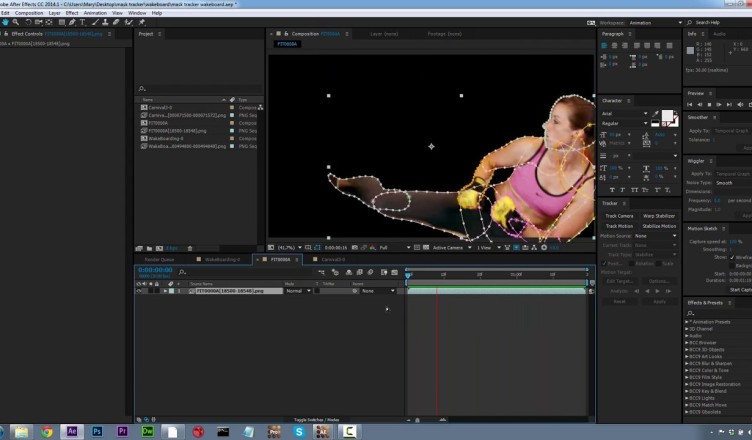
Task: Click timeline search magnifier icon
Action: click(x=182, y=272)
